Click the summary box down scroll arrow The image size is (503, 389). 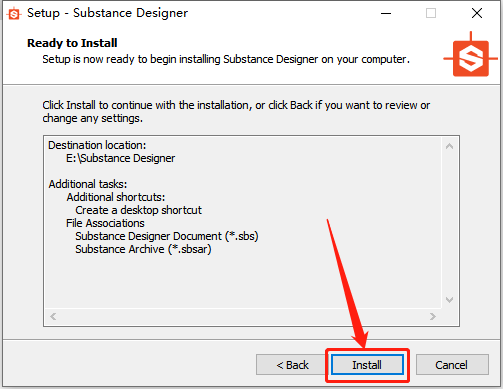point(449,300)
